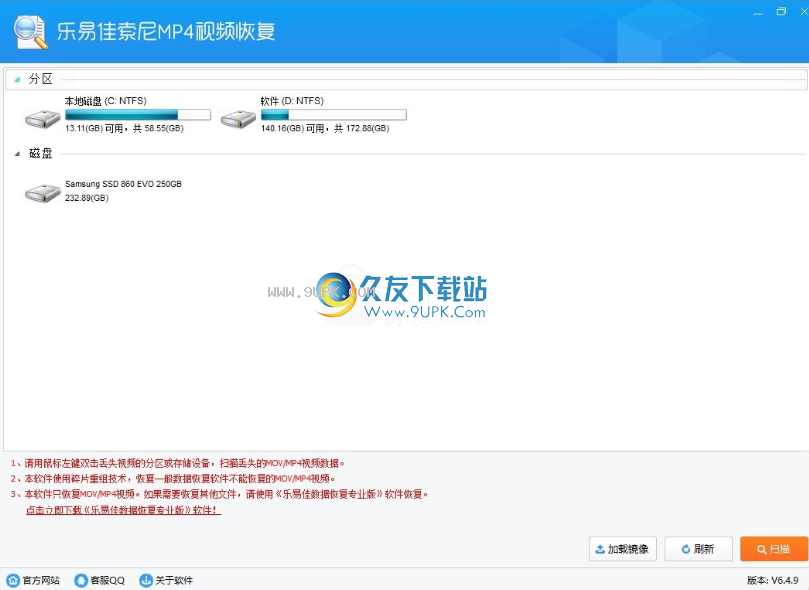The width and height of the screenshot is (809, 590).
Task: Collapse the 分区 section
Action: [17, 79]
